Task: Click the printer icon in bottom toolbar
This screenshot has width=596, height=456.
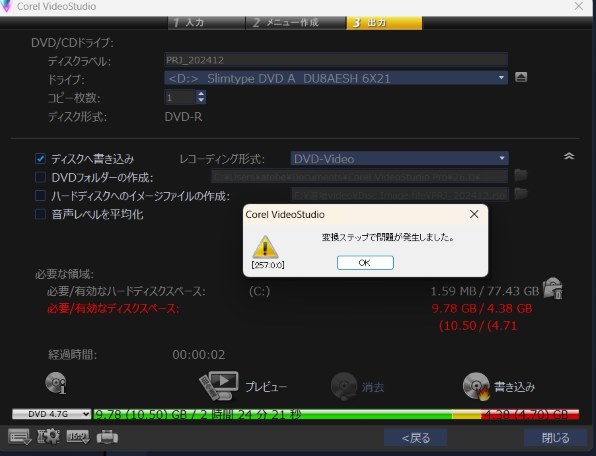Action: click(x=107, y=437)
